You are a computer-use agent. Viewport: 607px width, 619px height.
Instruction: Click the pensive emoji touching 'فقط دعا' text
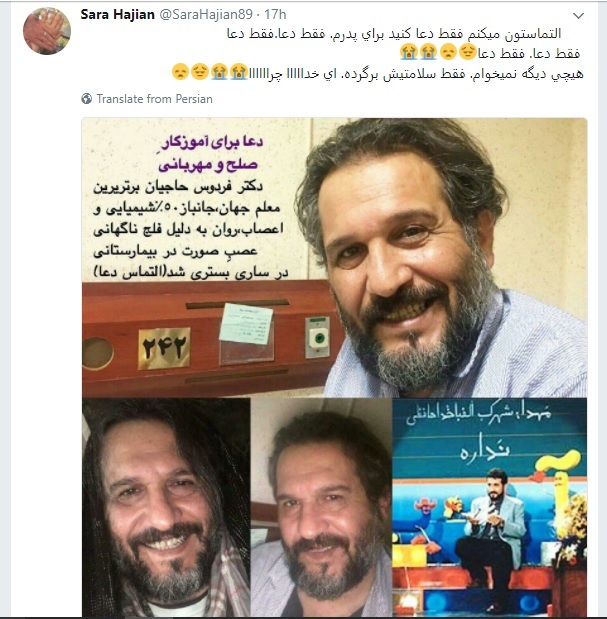coord(468,52)
